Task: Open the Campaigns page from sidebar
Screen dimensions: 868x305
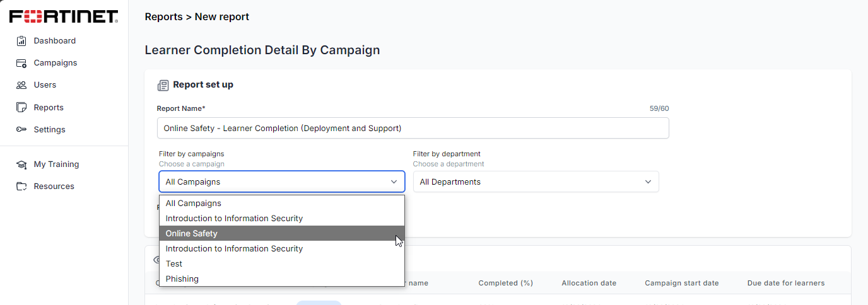Action: [x=56, y=63]
